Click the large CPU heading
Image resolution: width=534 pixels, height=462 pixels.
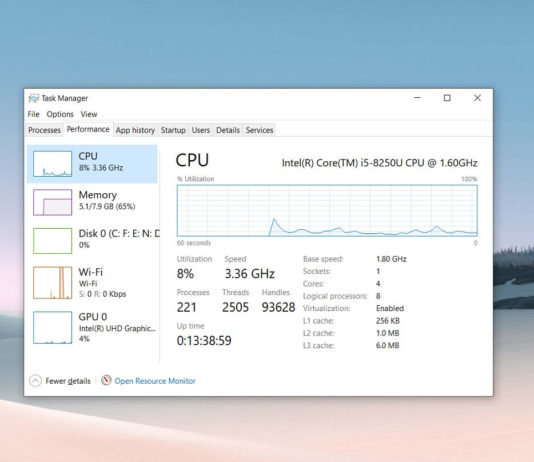tap(192, 160)
